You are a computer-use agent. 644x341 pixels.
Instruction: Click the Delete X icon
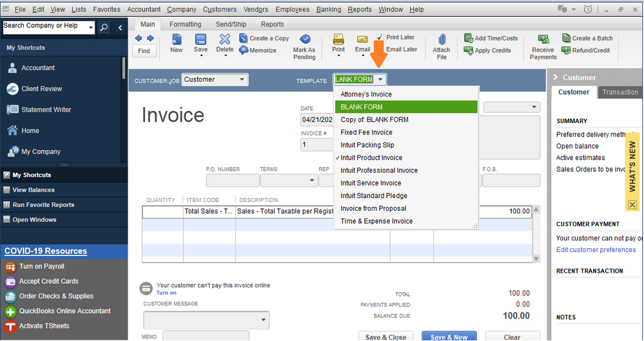[x=225, y=39]
